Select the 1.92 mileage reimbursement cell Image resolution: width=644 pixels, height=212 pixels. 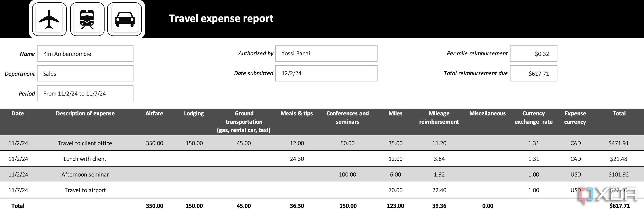(x=439, y=174)
